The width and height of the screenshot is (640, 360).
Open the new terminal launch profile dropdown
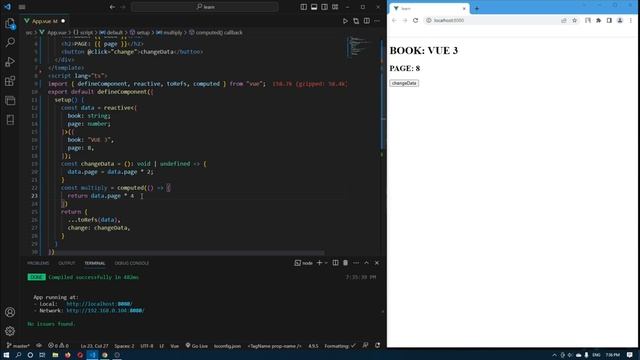point(326,263)
